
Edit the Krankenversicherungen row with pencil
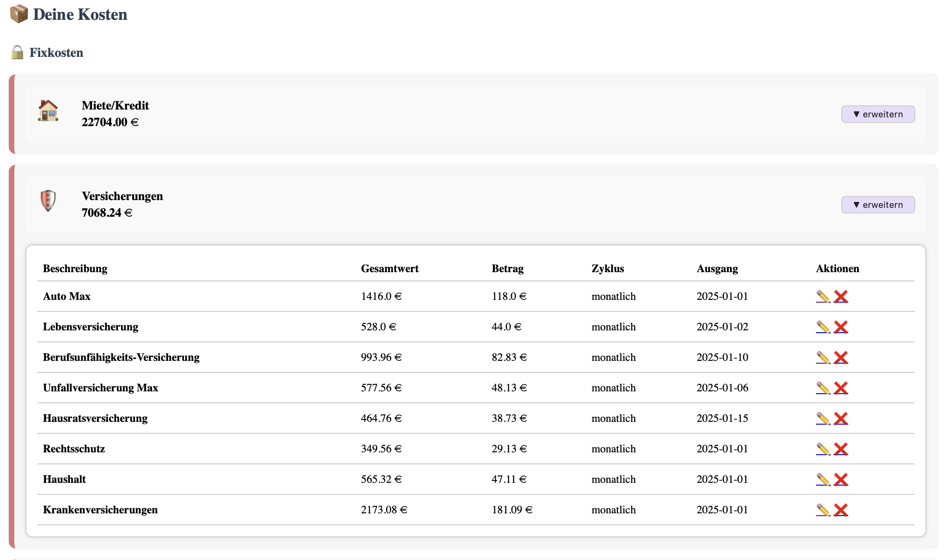coord(823,510)
